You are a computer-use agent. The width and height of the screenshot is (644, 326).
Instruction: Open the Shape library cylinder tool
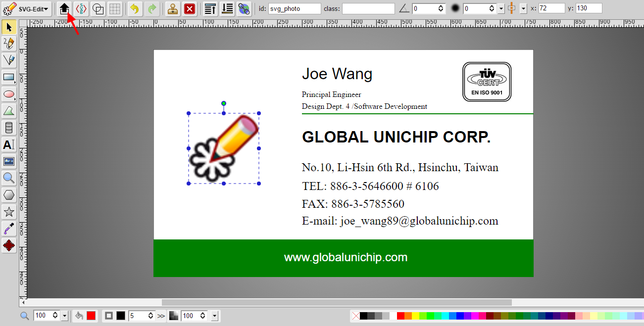click(x=9, y=128)
